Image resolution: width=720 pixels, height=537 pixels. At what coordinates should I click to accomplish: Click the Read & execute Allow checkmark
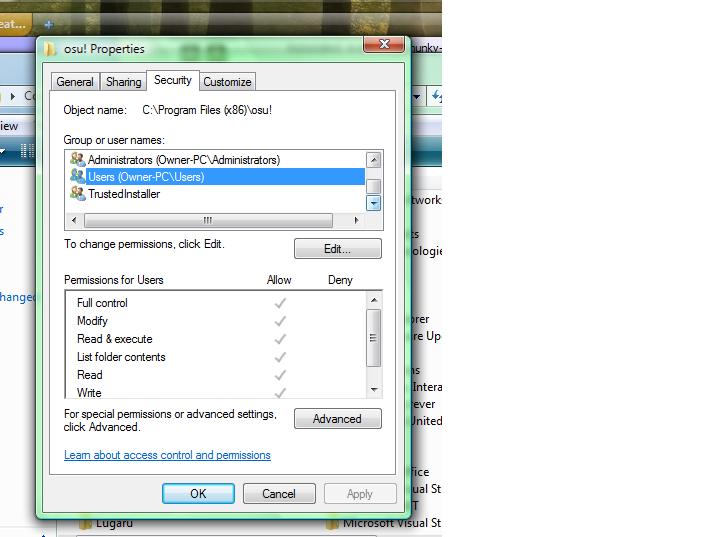click(280, 339)
